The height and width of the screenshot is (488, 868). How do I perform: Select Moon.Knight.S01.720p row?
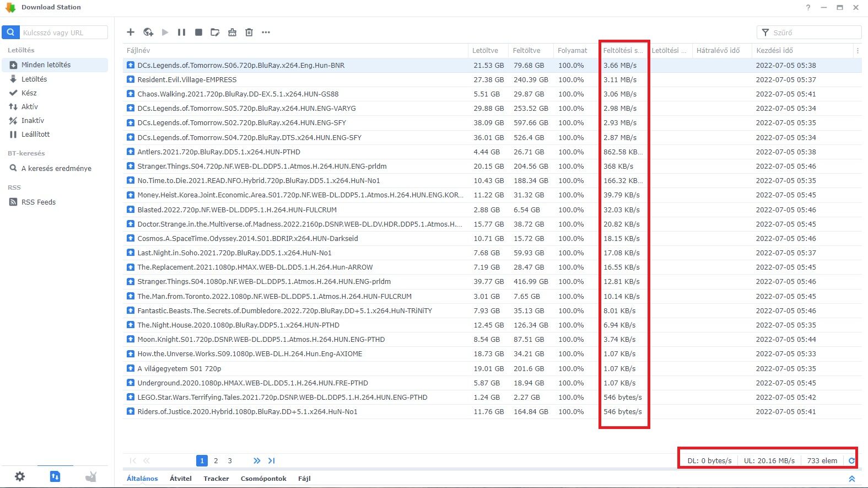coord(492,339)
